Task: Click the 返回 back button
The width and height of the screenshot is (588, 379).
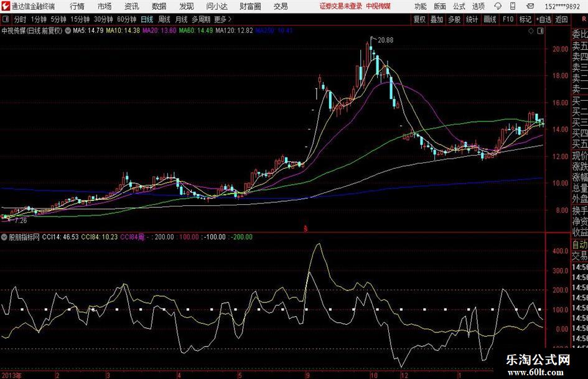Action: (561, 19)
